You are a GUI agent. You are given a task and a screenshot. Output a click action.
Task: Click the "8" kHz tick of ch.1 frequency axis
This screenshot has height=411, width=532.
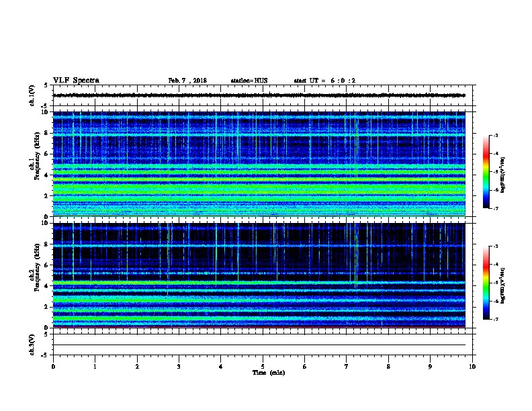(46, 133)
